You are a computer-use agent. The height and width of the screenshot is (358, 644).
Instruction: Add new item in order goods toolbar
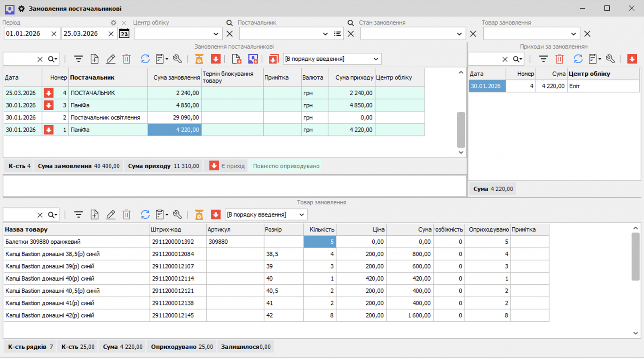pyautogui.click(x=95, y=215)
